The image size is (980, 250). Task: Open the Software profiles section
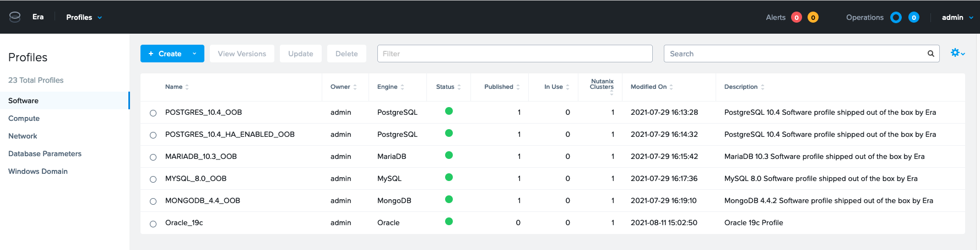click(64, 100)
